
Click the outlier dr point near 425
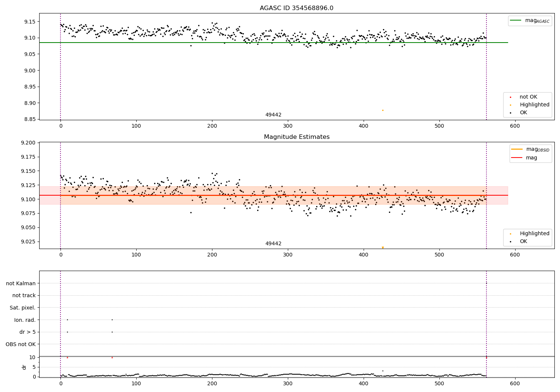[x=383, y=371]
